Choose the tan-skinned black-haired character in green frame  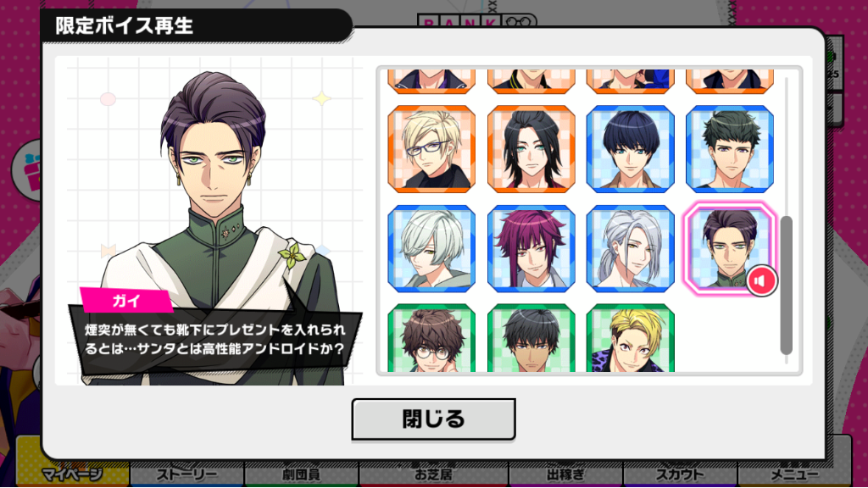click(531, 338)
